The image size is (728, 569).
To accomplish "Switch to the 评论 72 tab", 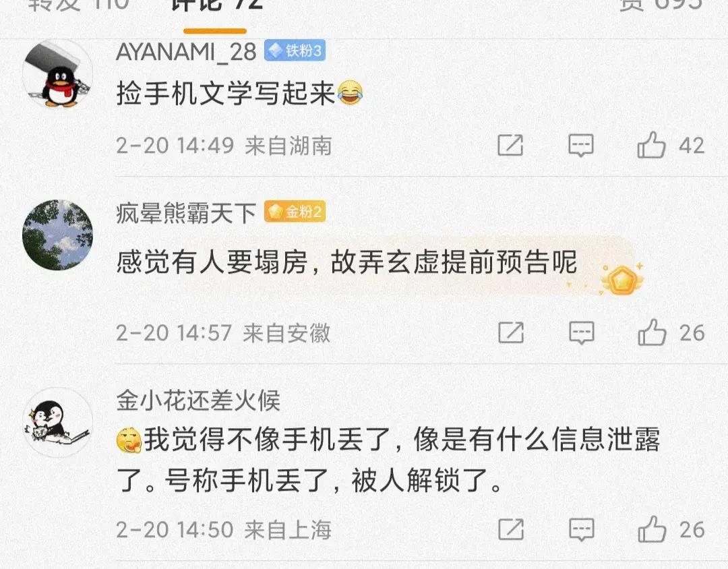I will [216, 5].
